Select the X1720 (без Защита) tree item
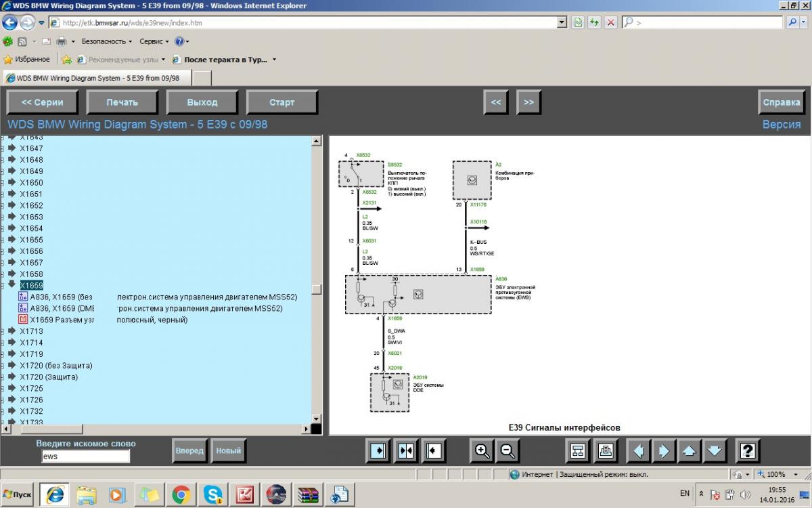This screenshot has height=508, width=812. (x=56, y=365)
